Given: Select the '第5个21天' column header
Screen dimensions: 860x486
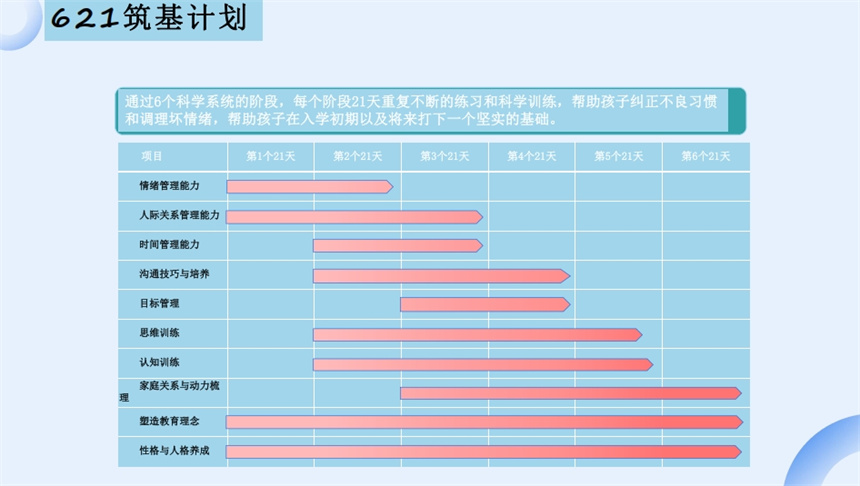Looking at the screenshot, I should point(619,156).
